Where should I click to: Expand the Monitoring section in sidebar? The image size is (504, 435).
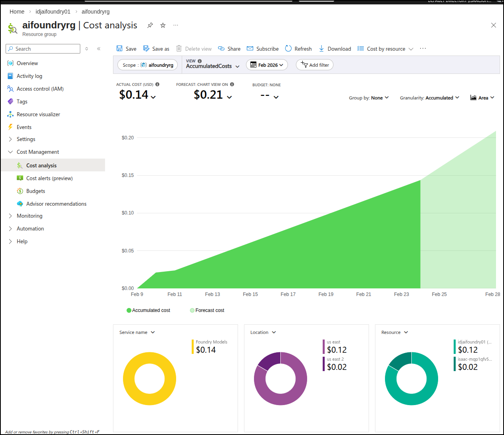click(x=30, y=216)
